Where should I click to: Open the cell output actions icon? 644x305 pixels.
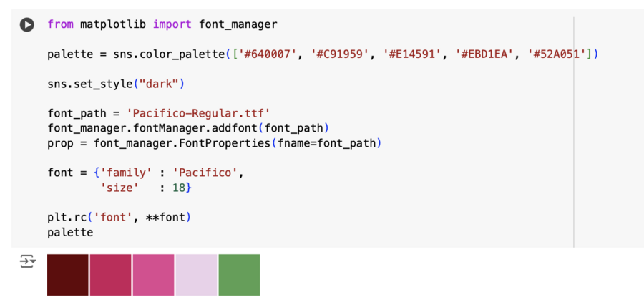pyautogui.click(x=29, y=261)
